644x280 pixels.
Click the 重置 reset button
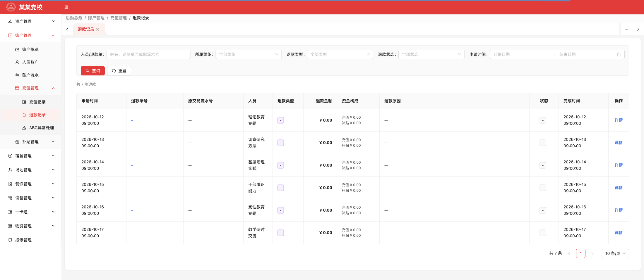click(x=119, y=71)
